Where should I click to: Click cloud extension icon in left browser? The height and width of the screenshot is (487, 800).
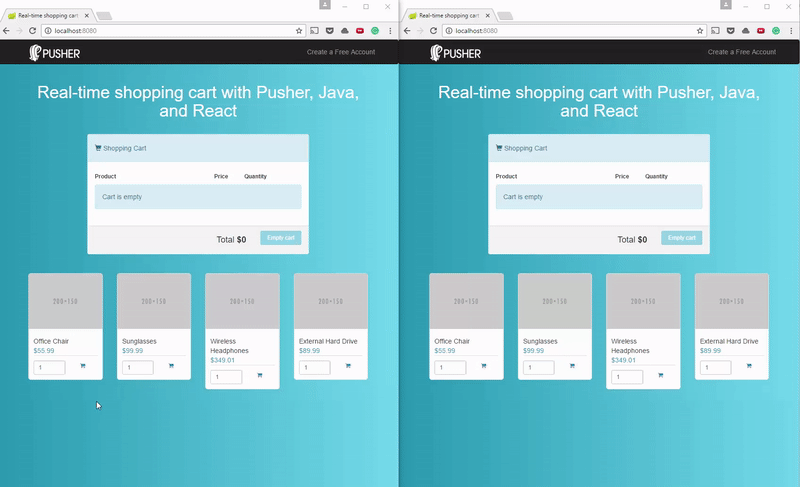(345, 31)
